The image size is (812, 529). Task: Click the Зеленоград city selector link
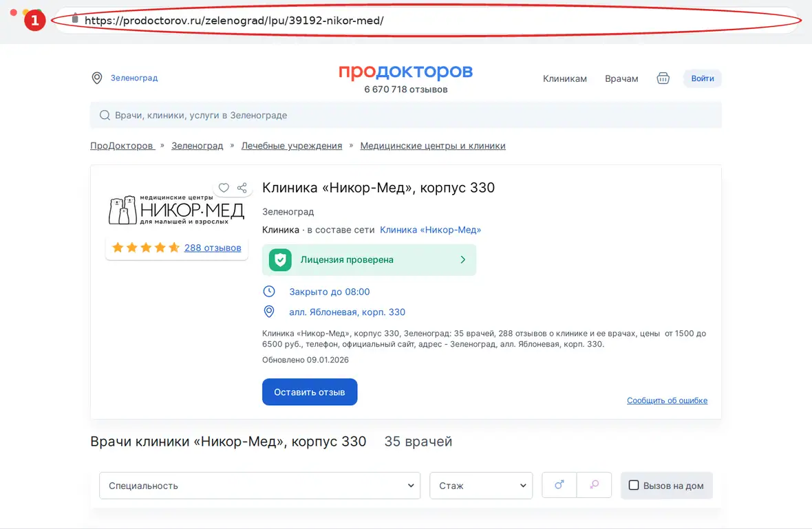click(134, 78)
